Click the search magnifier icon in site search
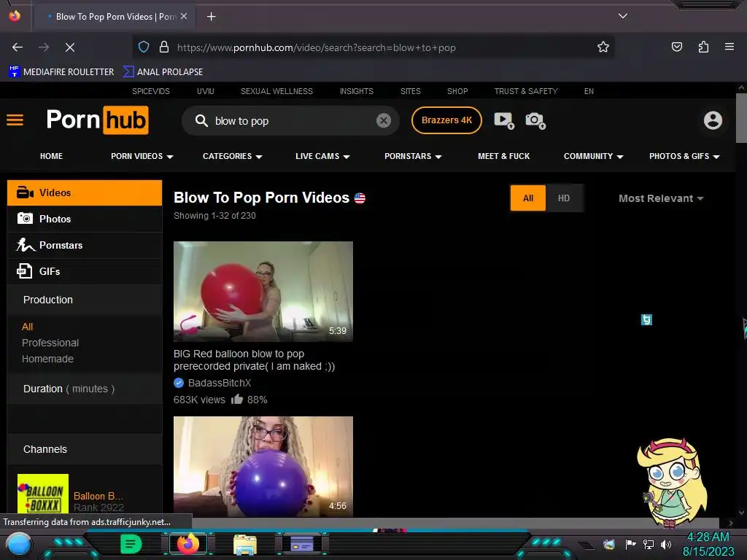This screenshot has height=560, width=747. (x=201, y=120)
